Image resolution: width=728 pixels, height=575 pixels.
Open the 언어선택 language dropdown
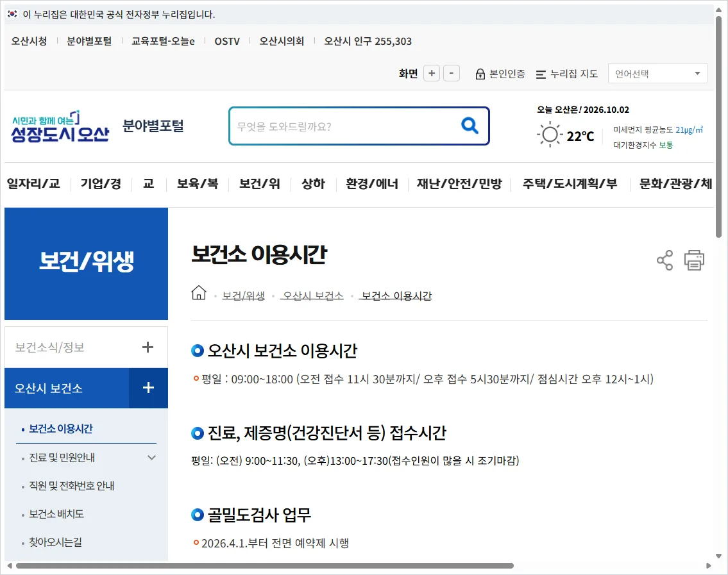(x=657, y=73)
